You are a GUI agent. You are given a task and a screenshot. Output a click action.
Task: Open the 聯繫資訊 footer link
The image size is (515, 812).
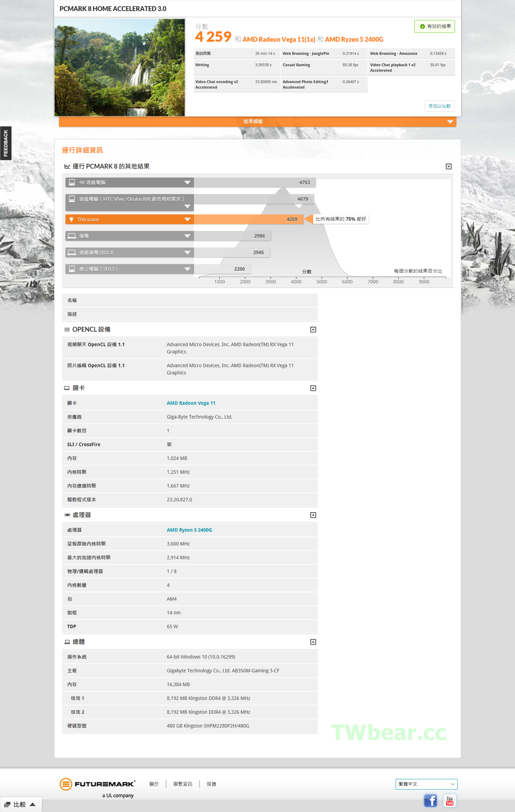click(183, 784)
